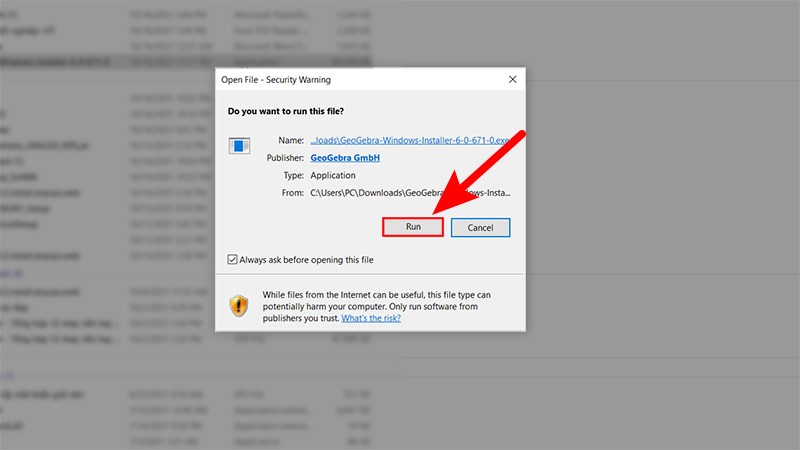This screenshot has height=450, width=800.
Task: Open the GeoGebra GmbH publisher link
Action: (x=344, y=158)
